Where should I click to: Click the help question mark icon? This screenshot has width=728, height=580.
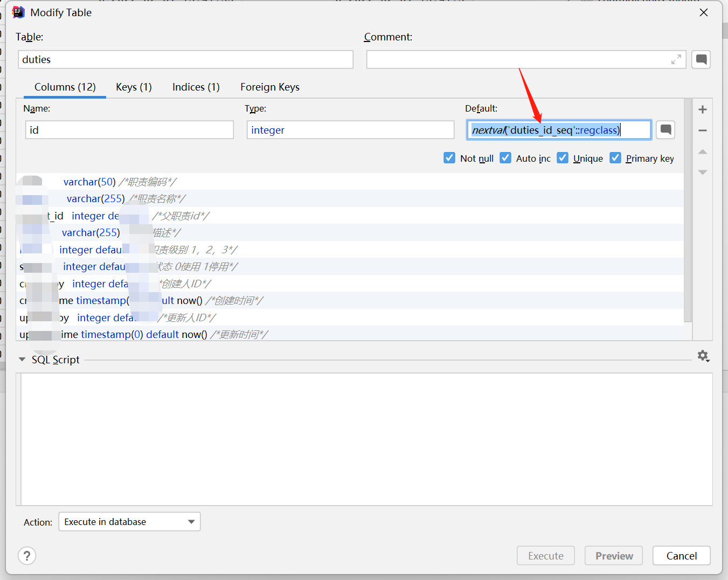click(27, 556)
